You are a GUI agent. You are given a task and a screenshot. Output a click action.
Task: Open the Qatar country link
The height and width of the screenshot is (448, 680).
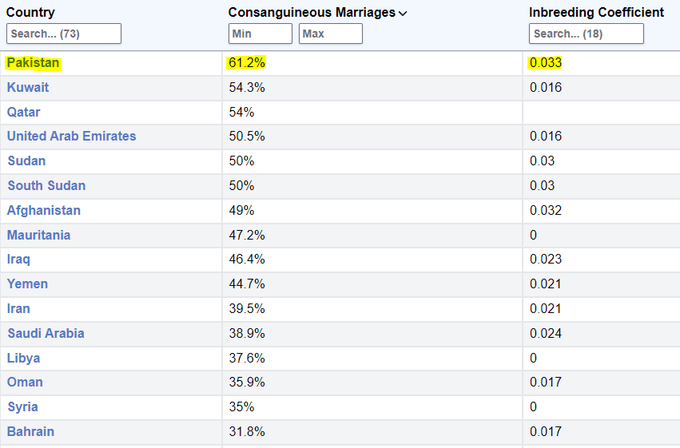coord(24,112)
